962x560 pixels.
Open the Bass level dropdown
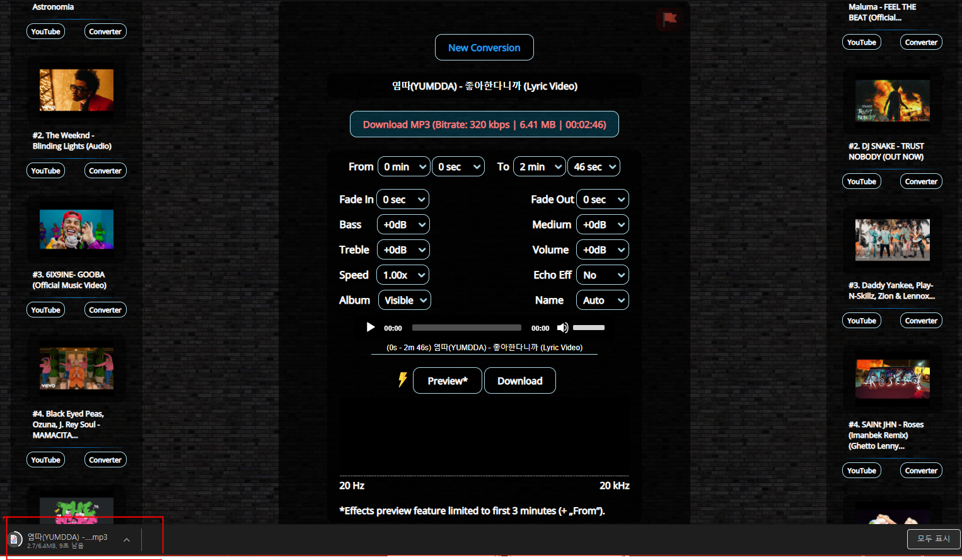coord(403,224)
